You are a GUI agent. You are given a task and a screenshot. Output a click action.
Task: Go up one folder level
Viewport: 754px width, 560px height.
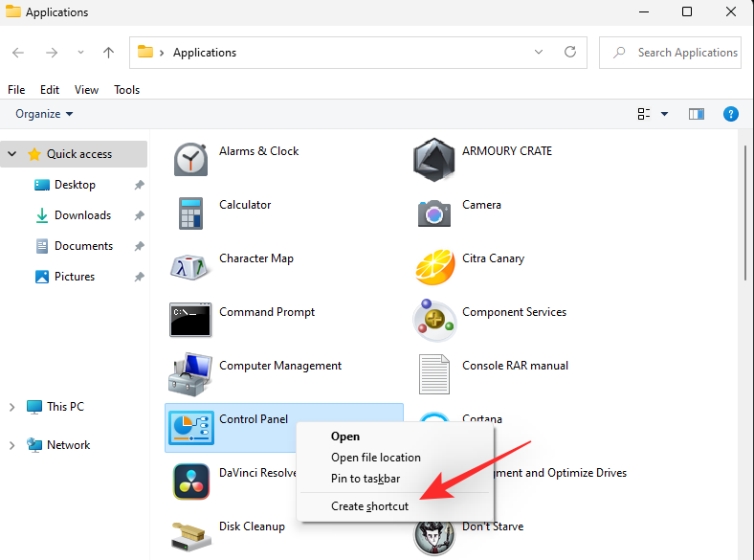click(109, 53)
